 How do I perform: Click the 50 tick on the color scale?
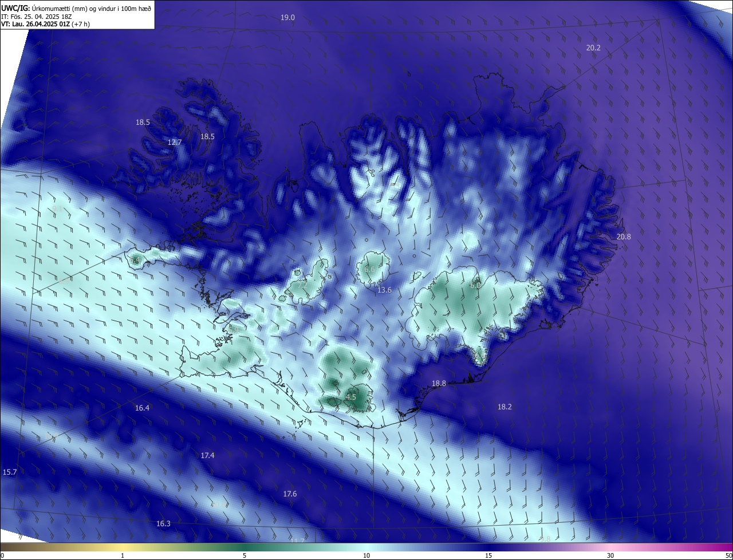(728, 556)
